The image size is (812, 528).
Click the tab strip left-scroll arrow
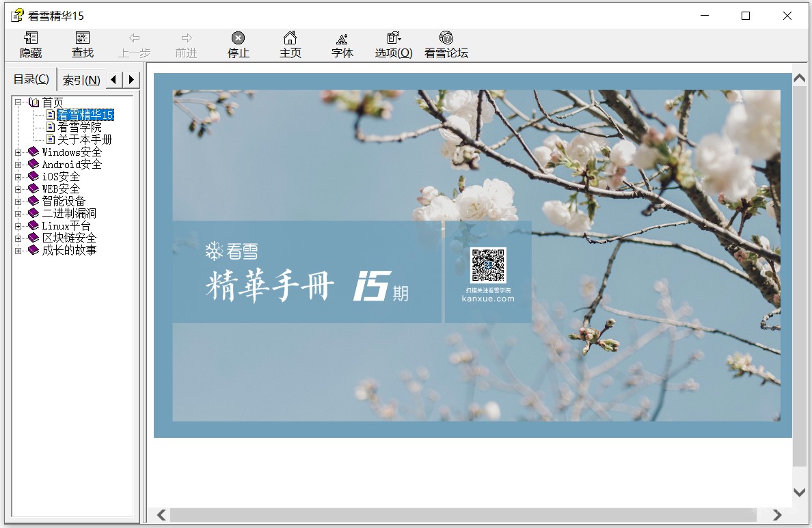click(x=114, y=80)
